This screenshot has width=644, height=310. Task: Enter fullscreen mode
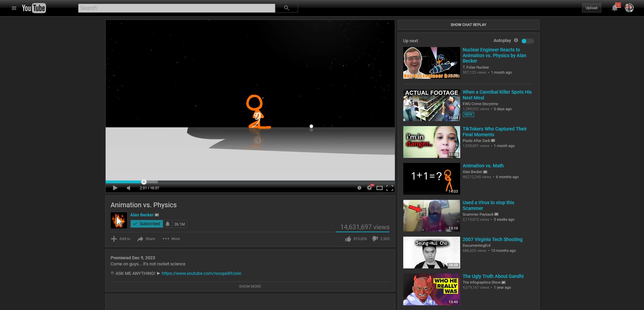[x=390, y=188]
